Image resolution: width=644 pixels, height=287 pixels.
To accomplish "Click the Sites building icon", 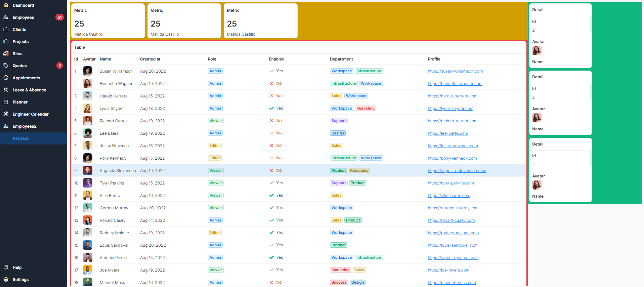I will pyautogui.click(x=6, y=54).
